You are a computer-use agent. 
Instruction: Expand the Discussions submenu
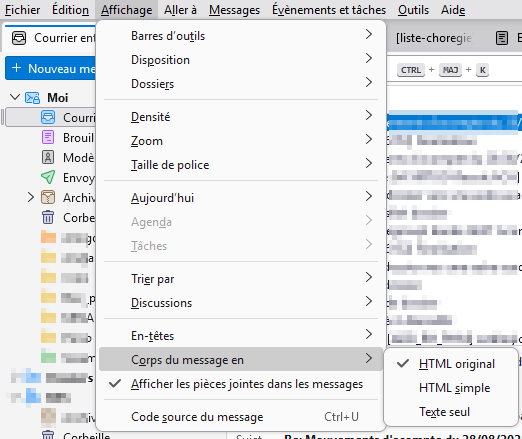tap(241, 303)
